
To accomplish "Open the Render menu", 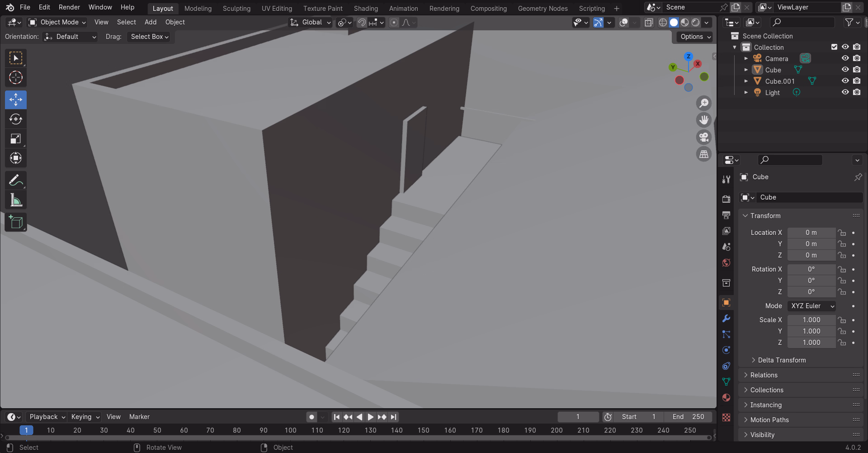I will (x=69, y=7).
